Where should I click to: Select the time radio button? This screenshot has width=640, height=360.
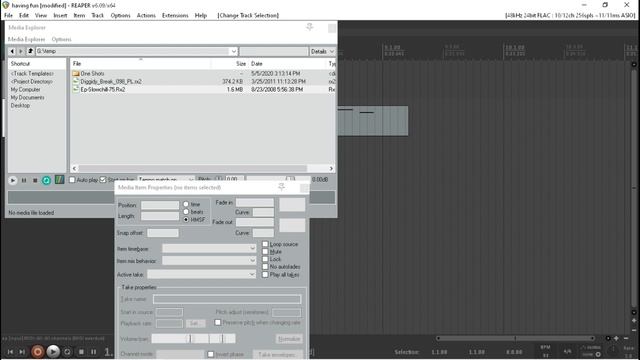pos(186,204)
